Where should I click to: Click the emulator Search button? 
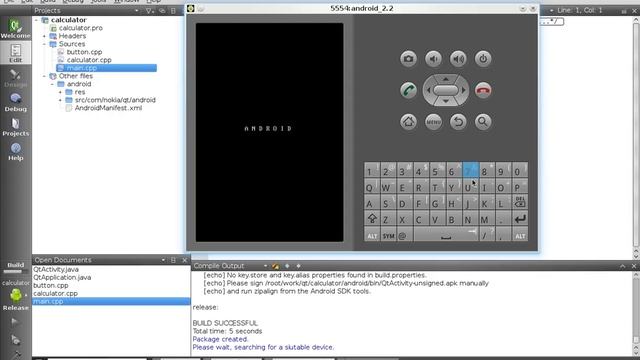483,122
